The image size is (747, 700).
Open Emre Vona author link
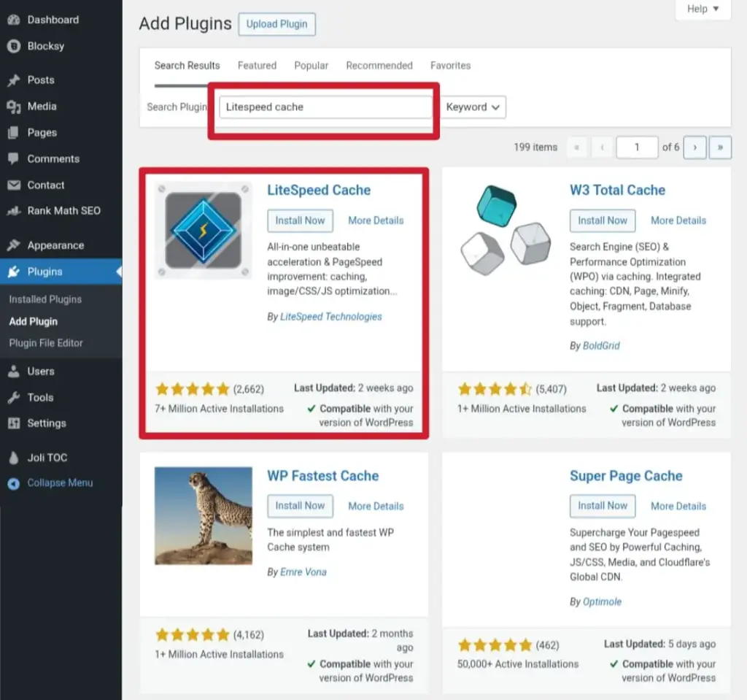(303, 572)
